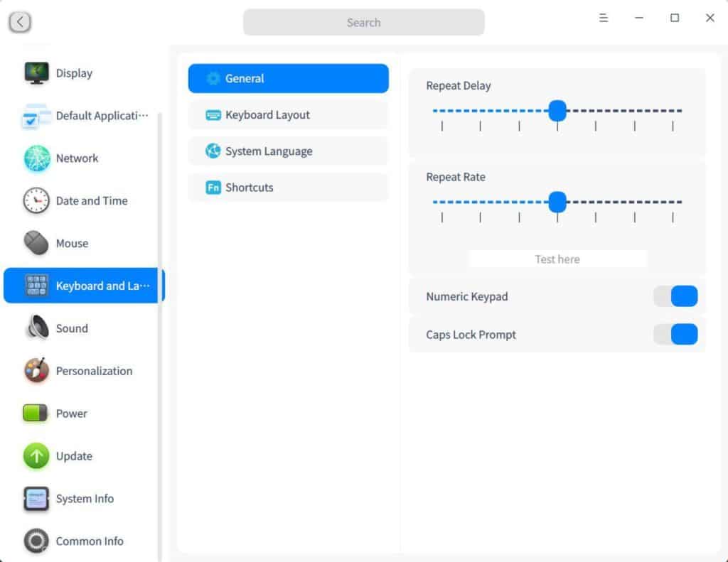Disable the Caps Lock Prompt switch
Image resolution: width=728 pixels, height=562 pixels.
(x=675, y=335)
